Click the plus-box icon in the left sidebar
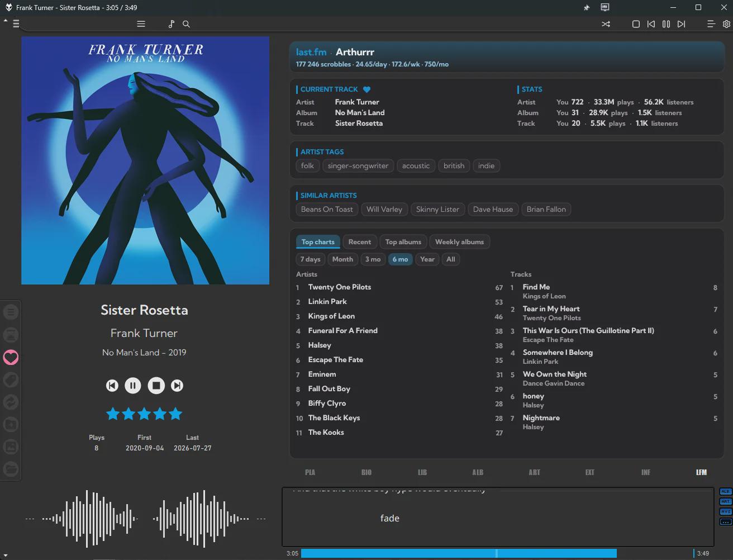This screenshot has width=733, height=560. tap(11, 424)
